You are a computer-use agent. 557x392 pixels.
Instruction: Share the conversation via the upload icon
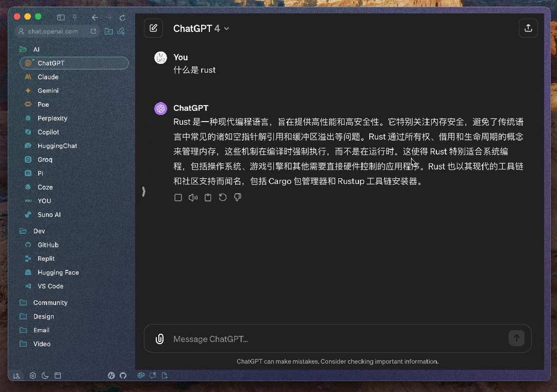[x=528, y=28]
